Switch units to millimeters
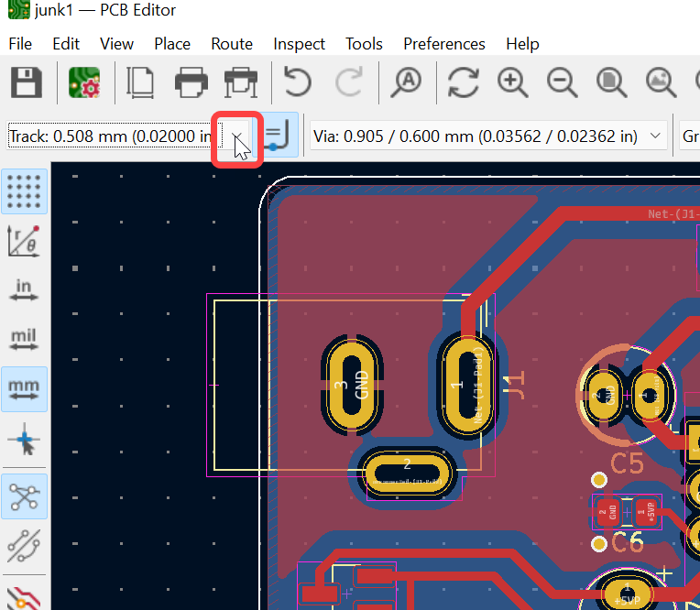700x610 pixels. 23,389
